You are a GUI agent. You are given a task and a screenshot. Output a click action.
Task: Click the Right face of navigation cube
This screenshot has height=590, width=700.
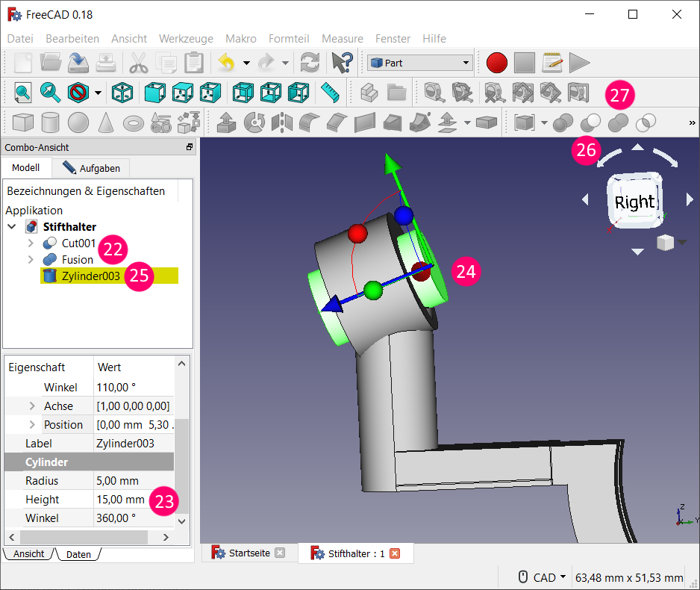pos(634,202)
